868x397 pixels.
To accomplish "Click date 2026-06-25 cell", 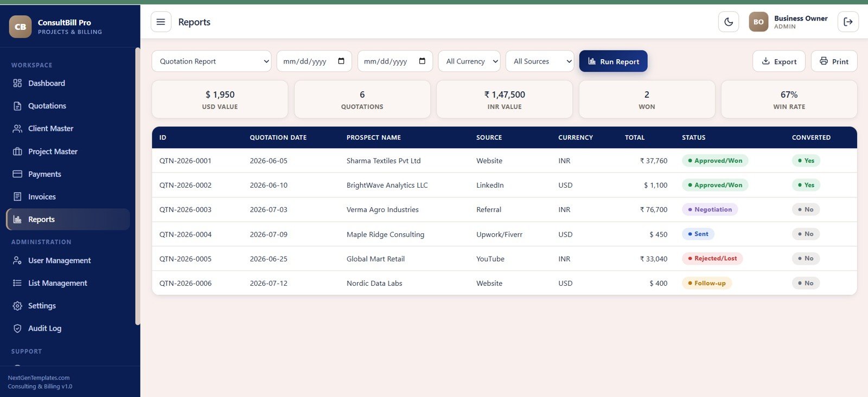I will pyautogui.click(x=269, y=259).
